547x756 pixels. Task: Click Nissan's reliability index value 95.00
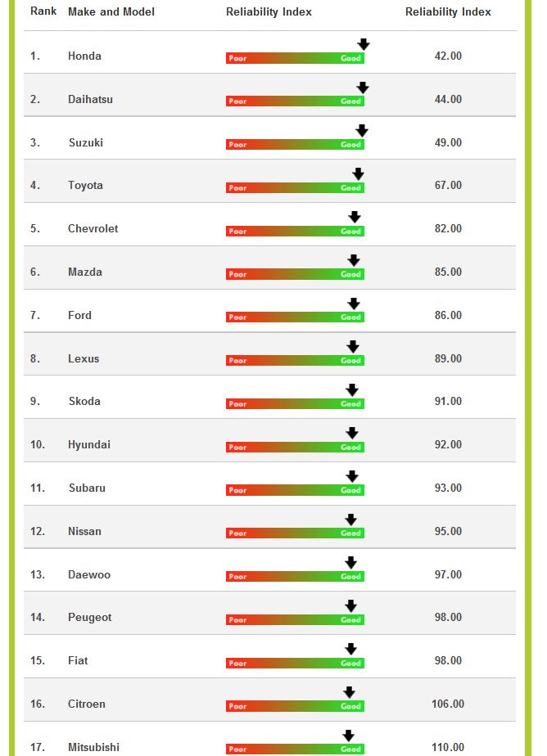pyautogui.click(x=448, y=531)
